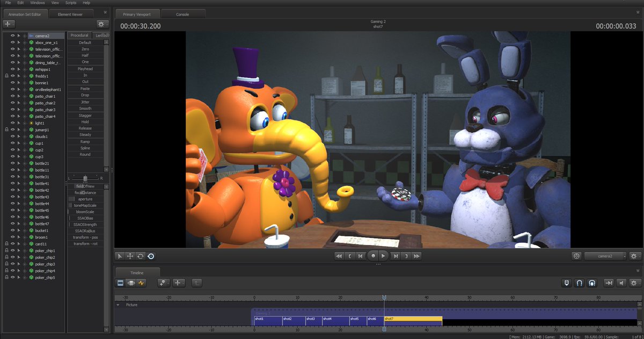Screen dimensions: 644x339
Task: Unlock poker_chip1 with its lock icon
Action: pos(6,250)
